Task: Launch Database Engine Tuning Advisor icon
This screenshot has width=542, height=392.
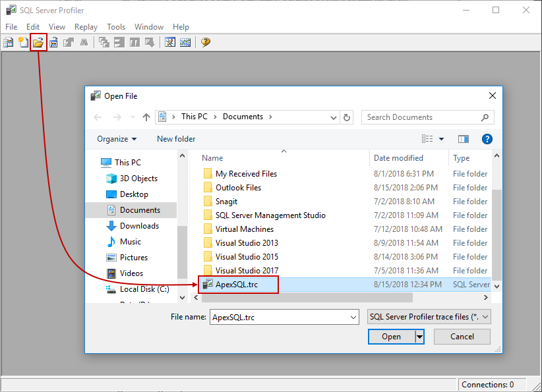Action: coord(170,42)
